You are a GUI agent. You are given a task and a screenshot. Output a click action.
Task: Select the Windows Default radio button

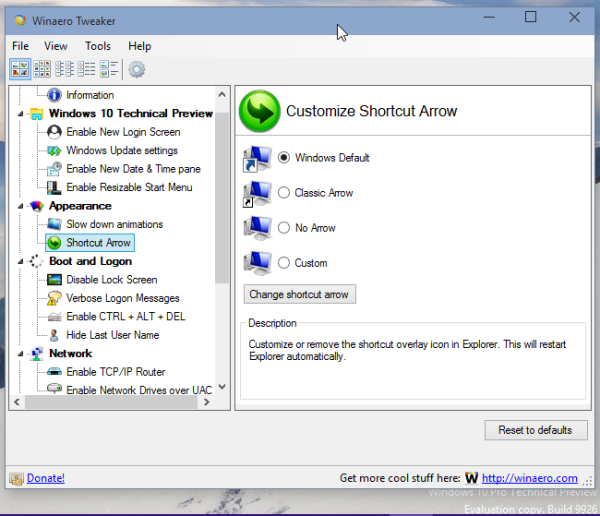pyautogui.click(x=284, y=158)
